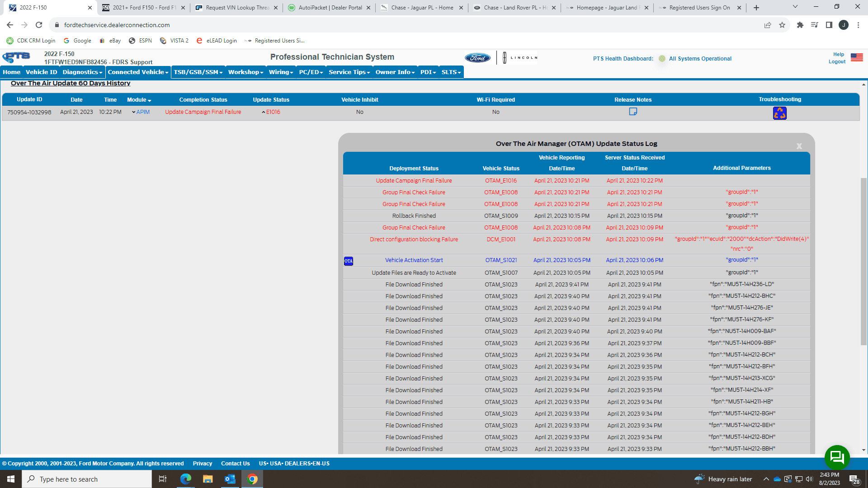Click the PTS logo
The image size is (868, 488).
tap(17, 57)
